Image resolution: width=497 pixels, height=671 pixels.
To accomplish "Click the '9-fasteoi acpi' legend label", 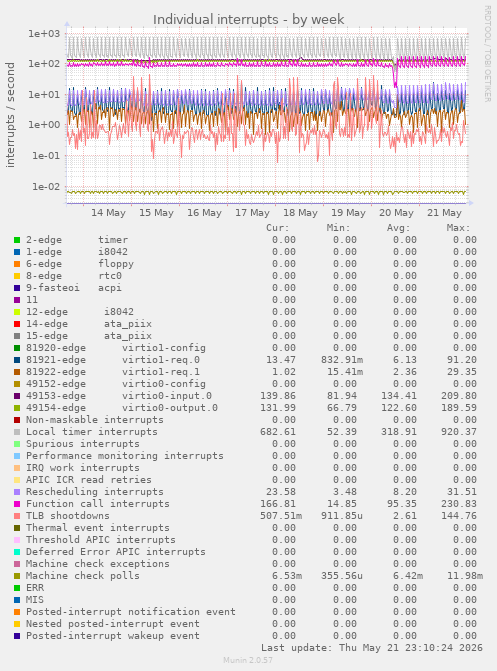I will point(74,288).
